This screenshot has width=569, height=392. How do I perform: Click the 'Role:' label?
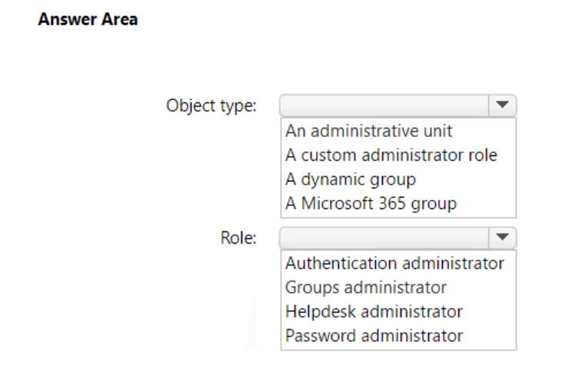pyautogui.click(x=239, y=238)
